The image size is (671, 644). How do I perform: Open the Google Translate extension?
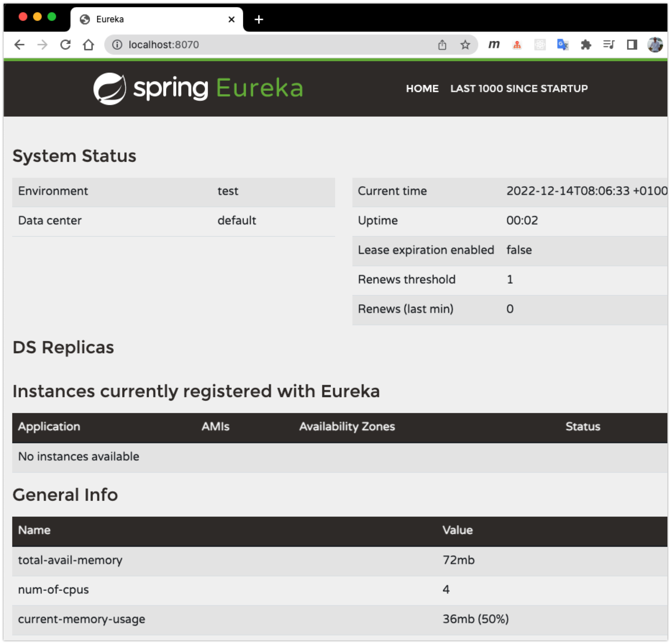563,45
